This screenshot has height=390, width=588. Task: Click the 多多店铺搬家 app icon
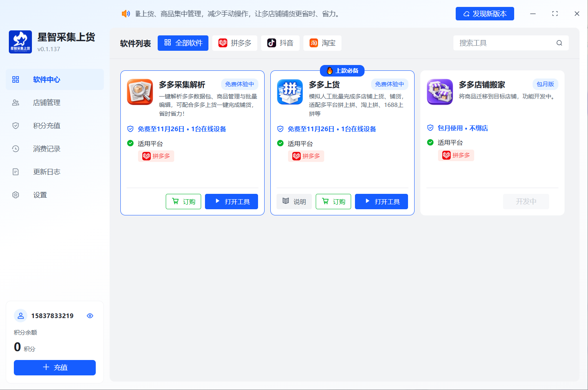(440, 92)
